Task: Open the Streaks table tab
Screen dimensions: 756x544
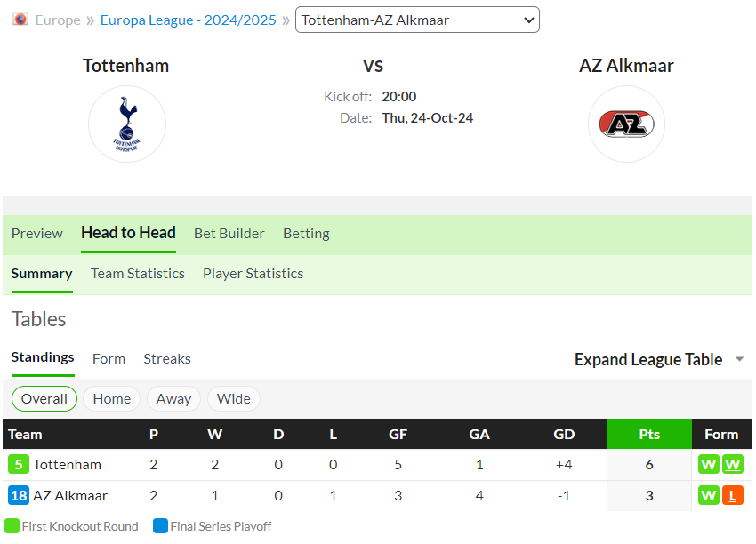Action: point(167,359)
